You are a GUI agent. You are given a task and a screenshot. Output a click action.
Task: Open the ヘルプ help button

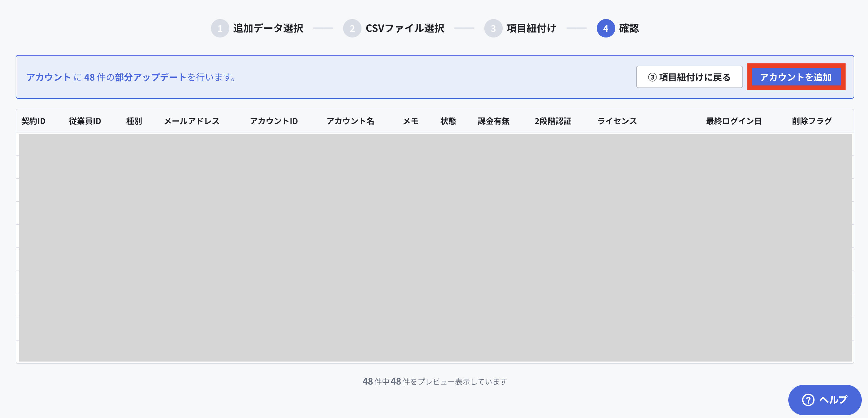[x=825, y=400]
